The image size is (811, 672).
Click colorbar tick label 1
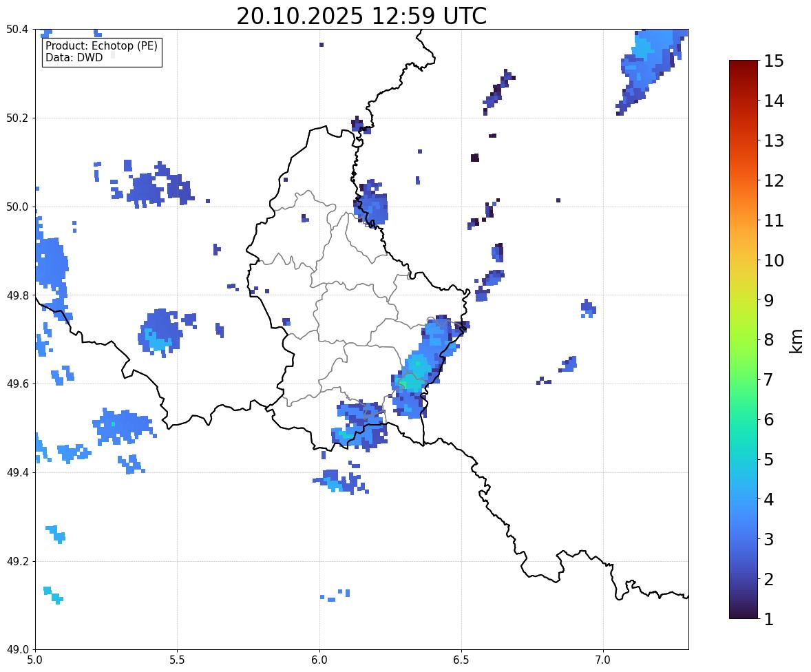click(x=769, y=619)
